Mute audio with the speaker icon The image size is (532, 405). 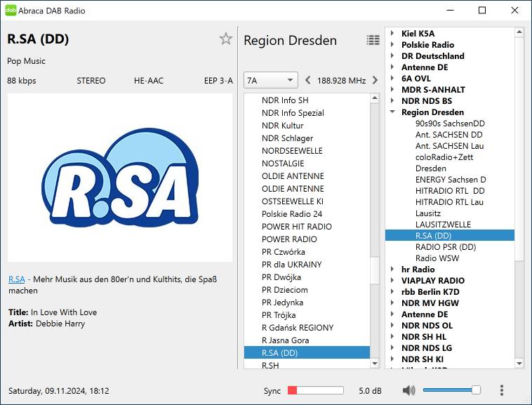[x=408, y=390]
